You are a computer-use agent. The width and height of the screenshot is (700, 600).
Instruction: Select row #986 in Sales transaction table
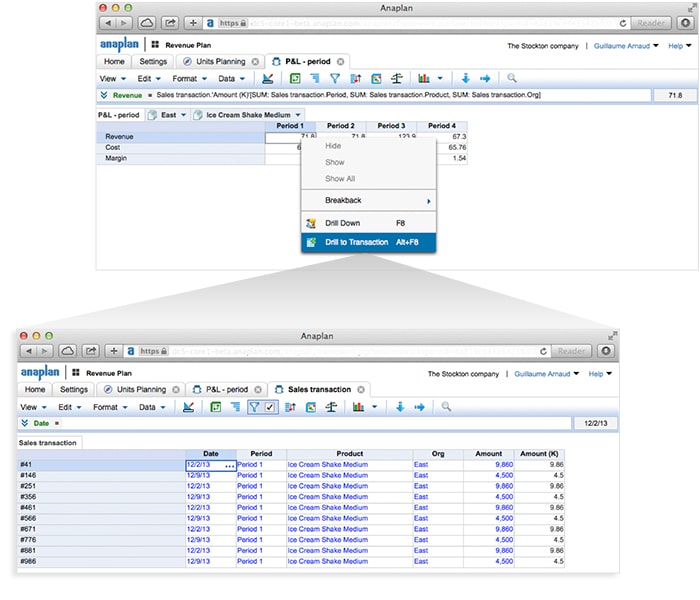pos(101,562)
